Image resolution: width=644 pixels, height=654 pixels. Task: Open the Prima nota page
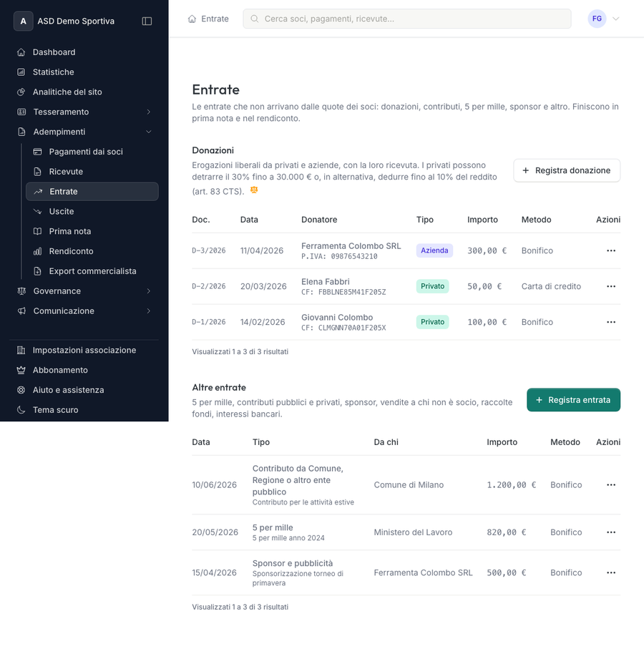[92, 232]
